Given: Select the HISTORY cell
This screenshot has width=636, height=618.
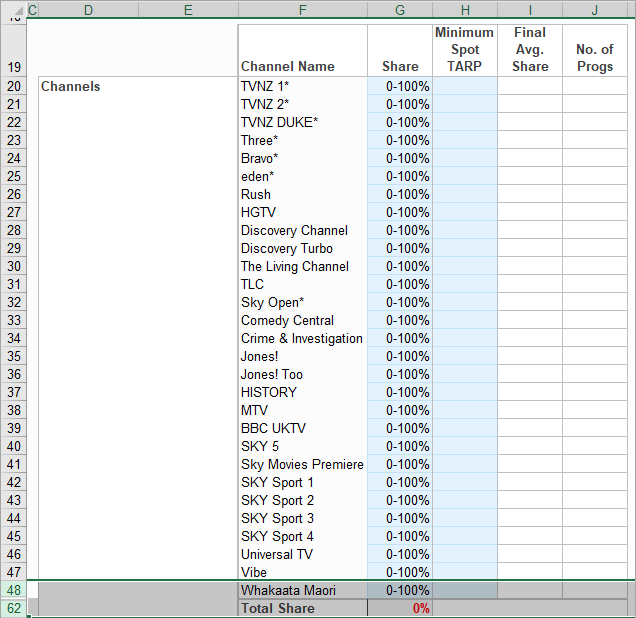Looking at the screenshot, I should [303, 392].
